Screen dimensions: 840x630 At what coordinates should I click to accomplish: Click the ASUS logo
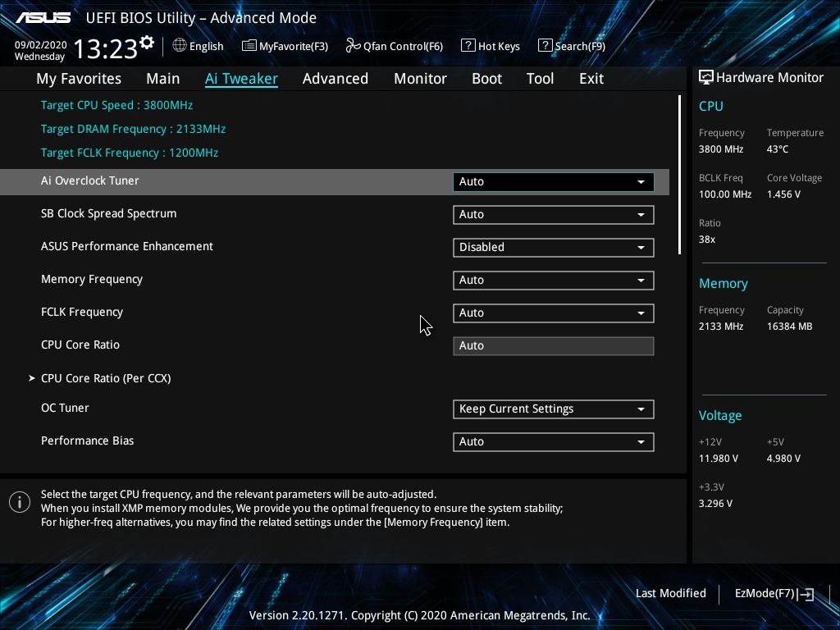point(43,18)
